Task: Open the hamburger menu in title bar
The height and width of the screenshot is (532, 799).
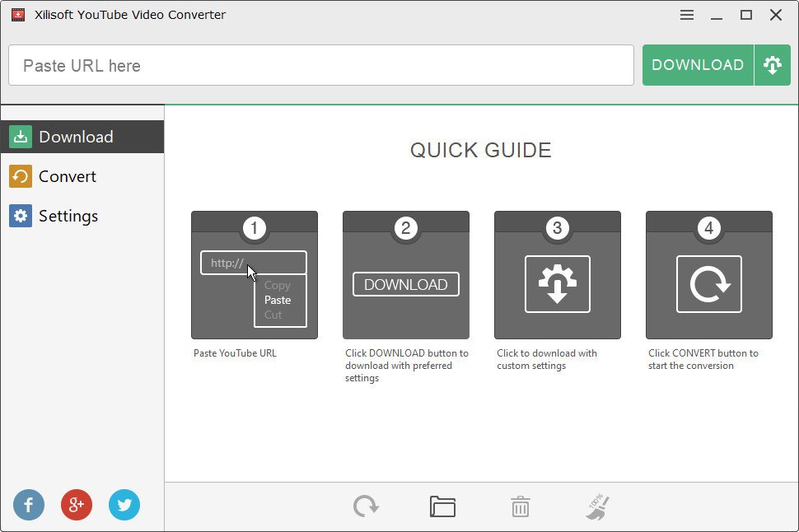Action: [687, 15]
